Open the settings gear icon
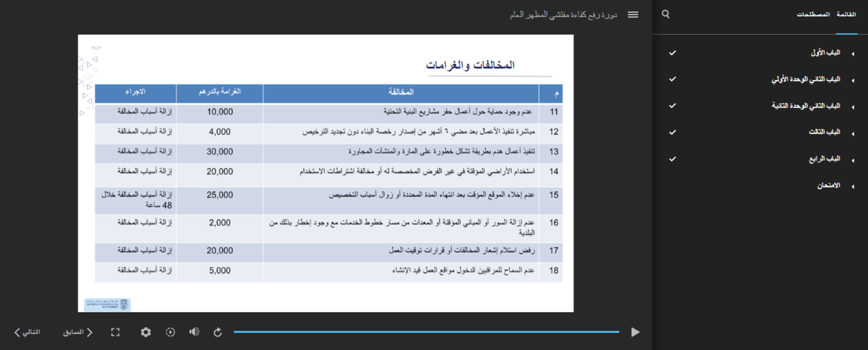 tap(146, 332)
